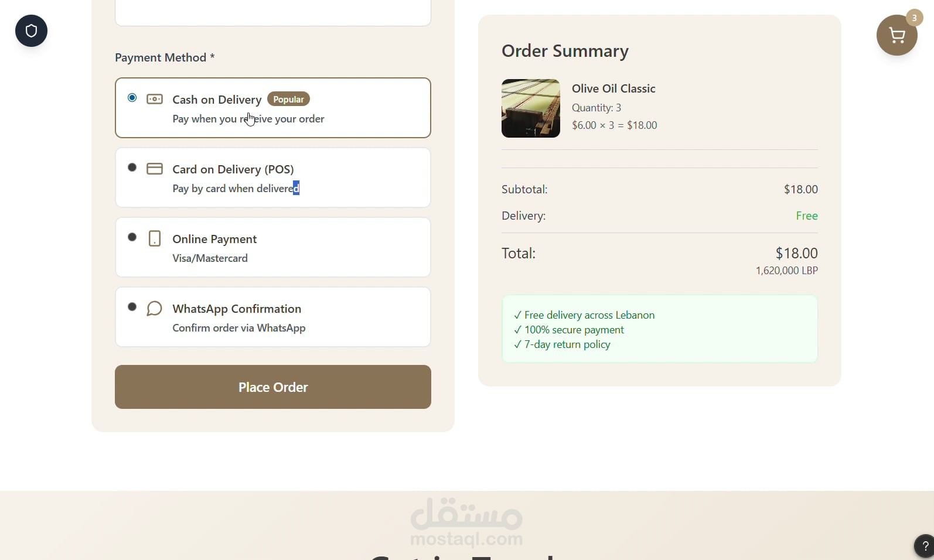Click the Olive Oil Classic product name

(x=613, y=88)
